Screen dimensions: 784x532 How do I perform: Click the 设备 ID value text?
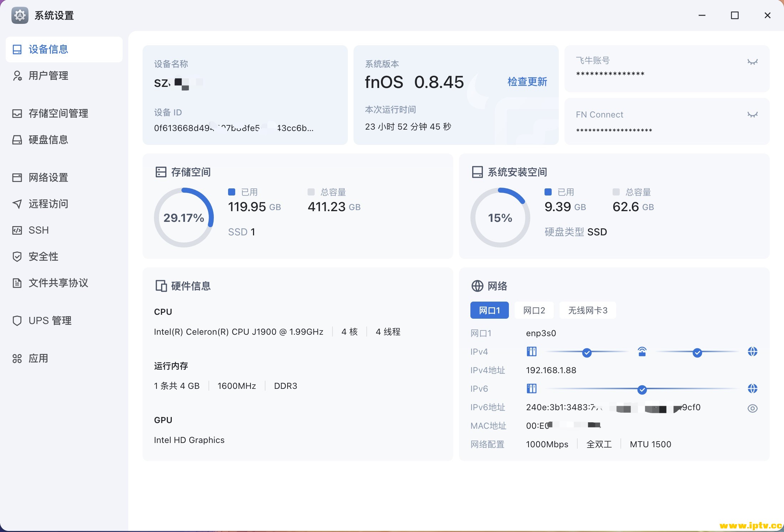tap(234, 128)
